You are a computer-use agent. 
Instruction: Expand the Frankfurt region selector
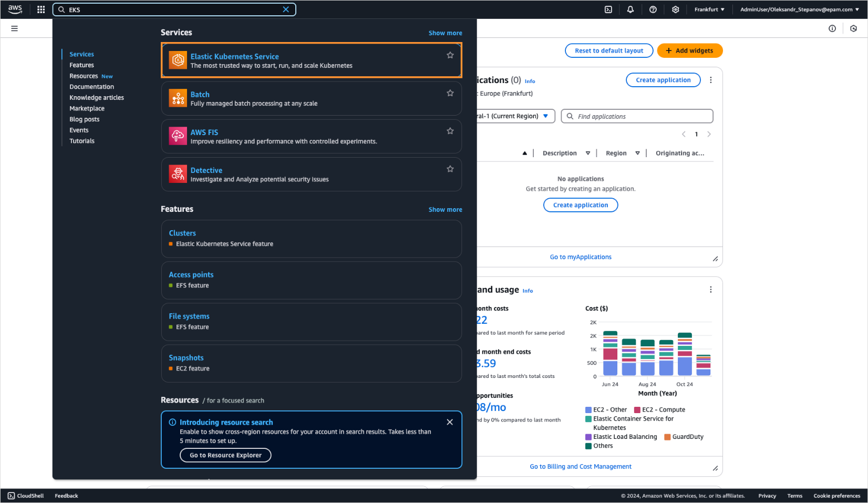pos(709,9)
